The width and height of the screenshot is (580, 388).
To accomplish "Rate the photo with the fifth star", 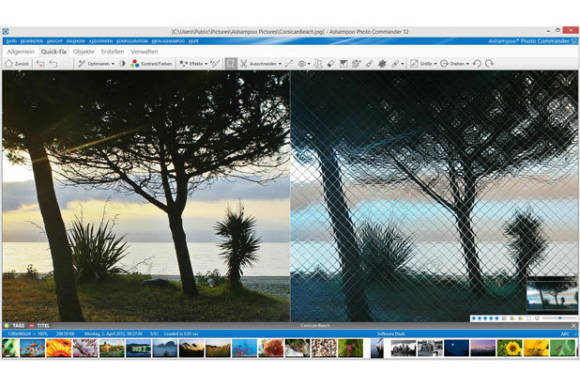I will [497, 318].
